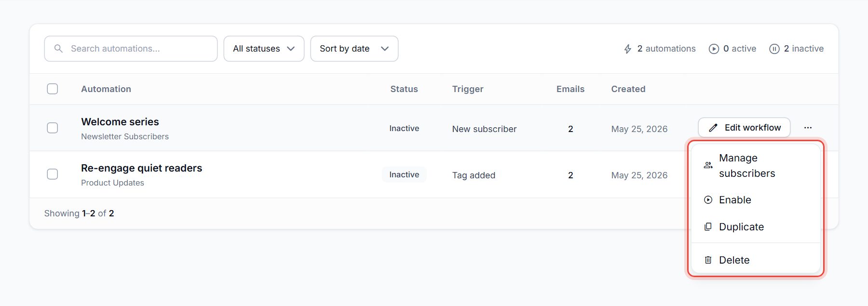Click Newsletter Subscribers subtitle text
This screenshot has width=868, height=306.
click(125, 137)
